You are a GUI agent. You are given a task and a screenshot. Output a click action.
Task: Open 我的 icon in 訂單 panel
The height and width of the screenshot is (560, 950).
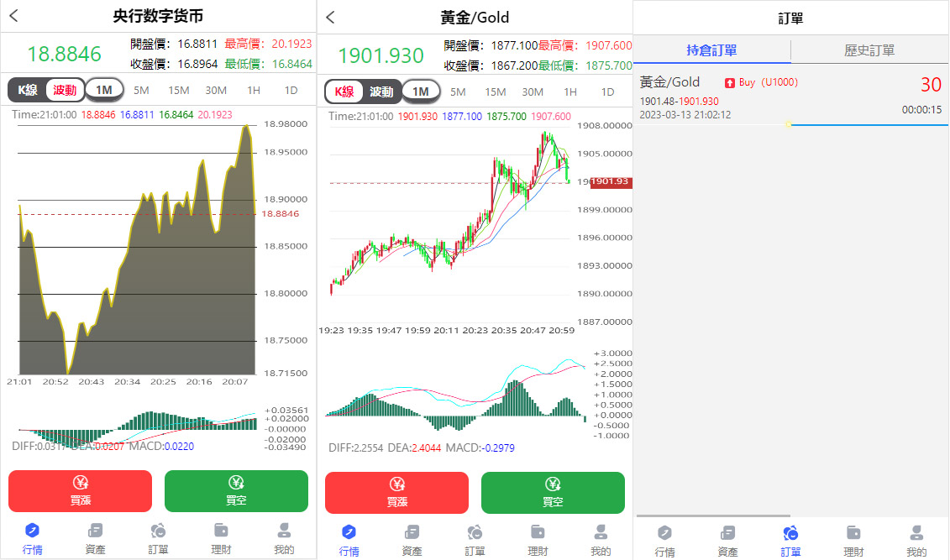[x=916, y=533]
